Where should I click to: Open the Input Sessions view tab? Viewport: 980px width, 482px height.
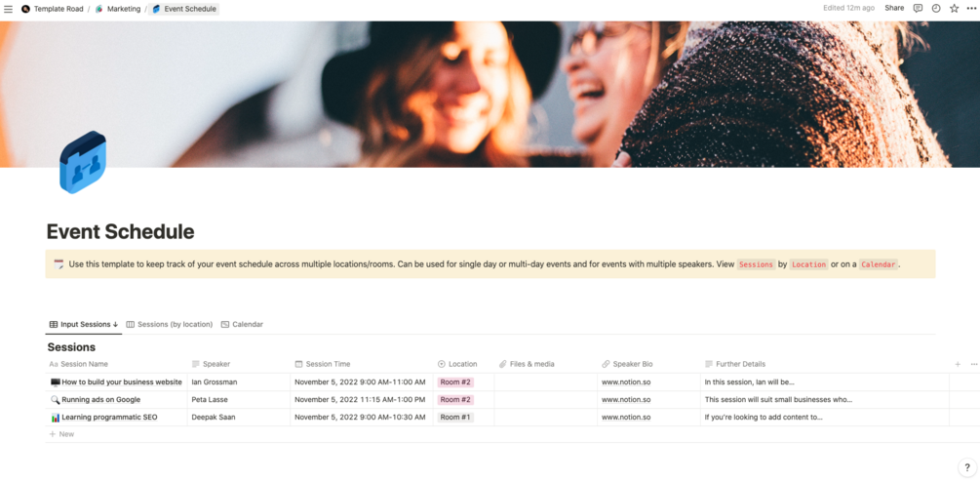pos(84,325)
